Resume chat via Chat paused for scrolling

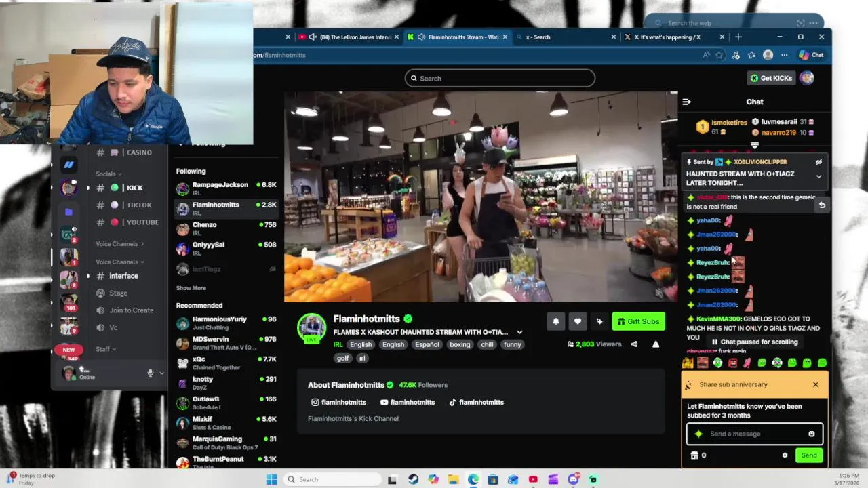click(x=754, y=342)
